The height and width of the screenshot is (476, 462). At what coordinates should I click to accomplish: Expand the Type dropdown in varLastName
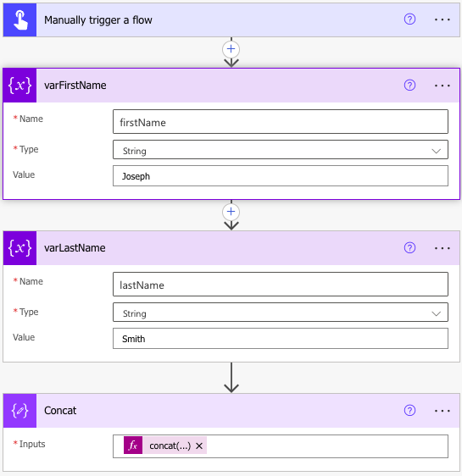click(281, 312)
